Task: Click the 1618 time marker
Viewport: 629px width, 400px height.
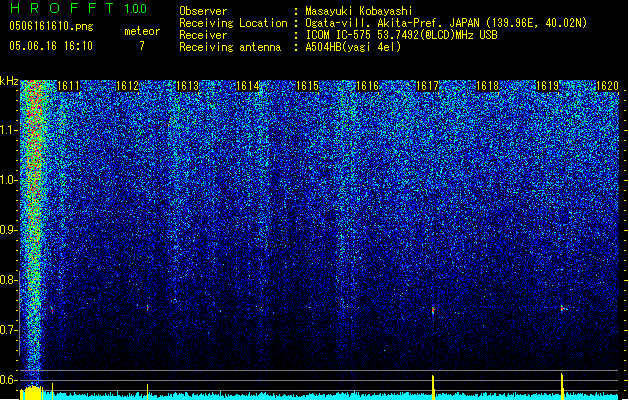Action: point(487,86)
